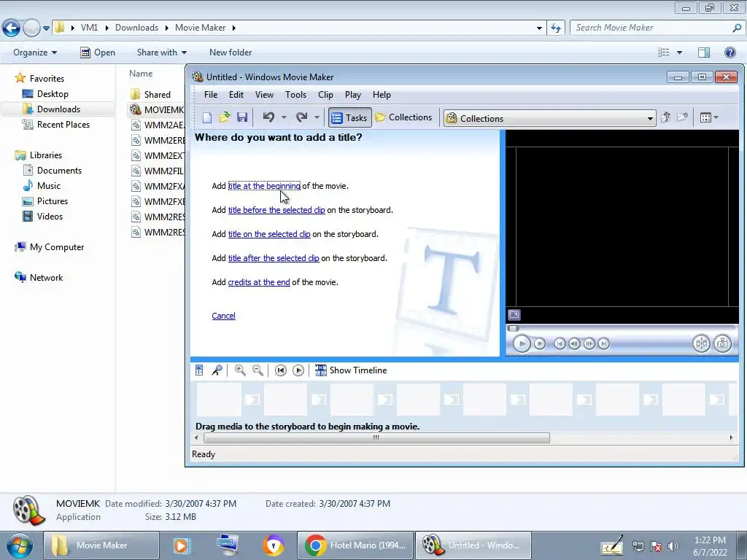Choose title after the selected clip
This screenshot has width=747, height=560.
tap(274, 258)
